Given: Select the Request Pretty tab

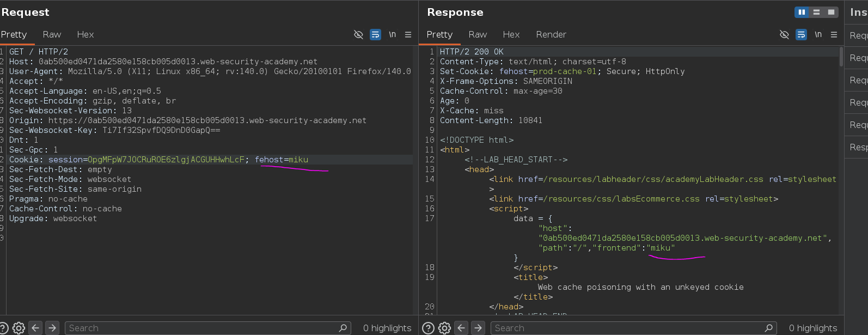Looking at the screenshot, I should [x=14, y=34].
